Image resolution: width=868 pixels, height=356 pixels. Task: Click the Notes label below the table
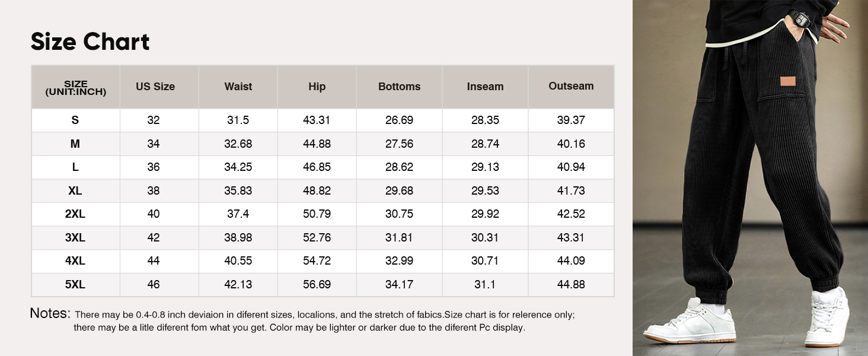click(x=50, y=313)
